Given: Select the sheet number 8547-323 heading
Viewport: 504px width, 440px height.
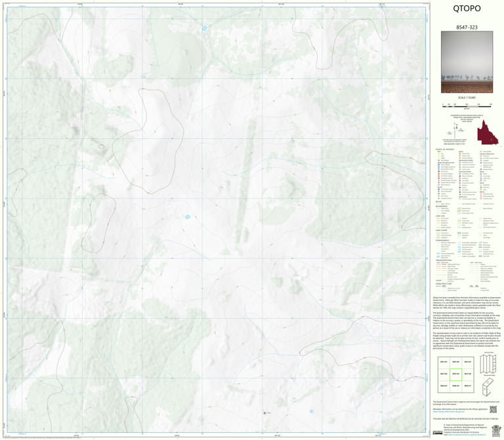Looking at the screenshot, I should (x=467, y=28).
